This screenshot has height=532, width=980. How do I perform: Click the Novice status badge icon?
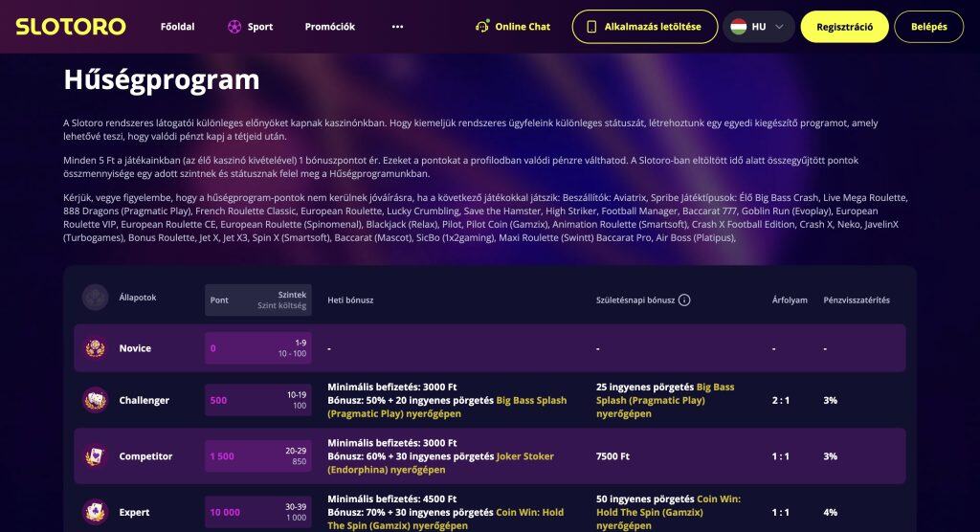(95, 348)
